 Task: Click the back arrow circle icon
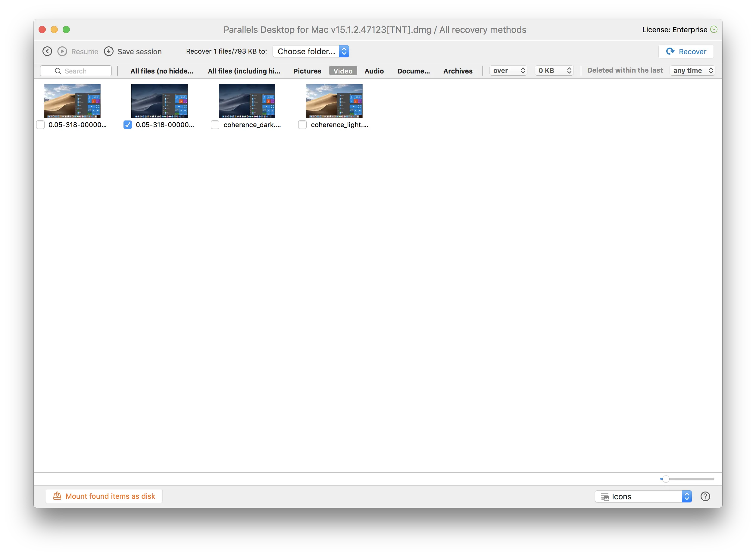tap(47, 52)
